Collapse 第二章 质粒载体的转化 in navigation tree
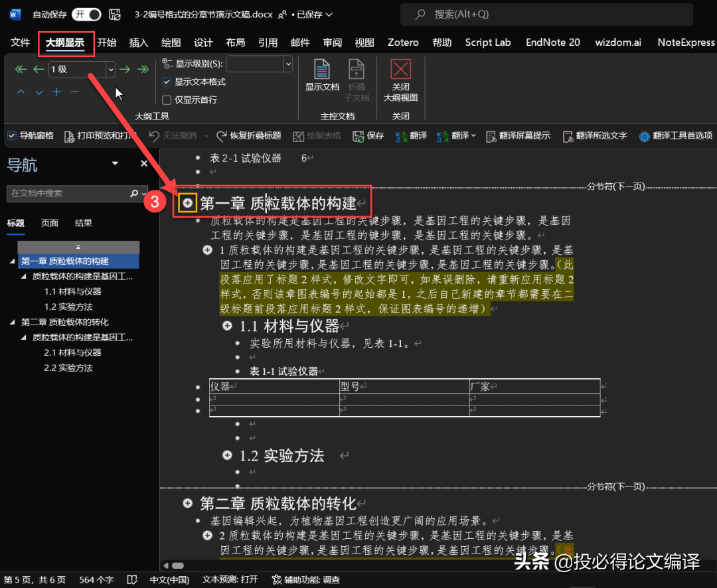Image resolution: width=717 pixels, height=588 pixels. 13,323
